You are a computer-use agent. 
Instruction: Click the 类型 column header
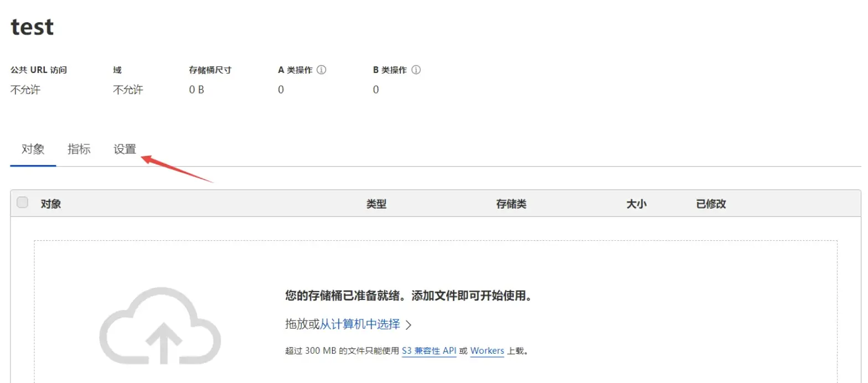[x=376, y=204]
